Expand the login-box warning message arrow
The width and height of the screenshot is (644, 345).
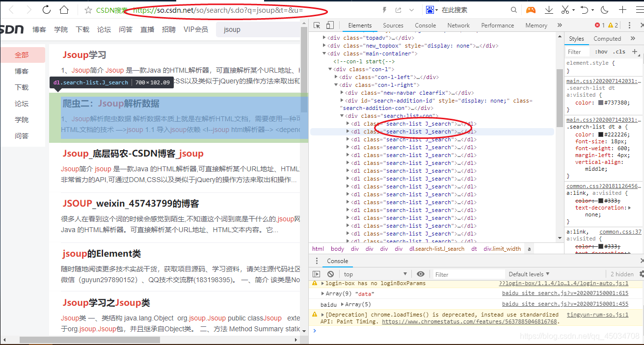tap(322, 284)
